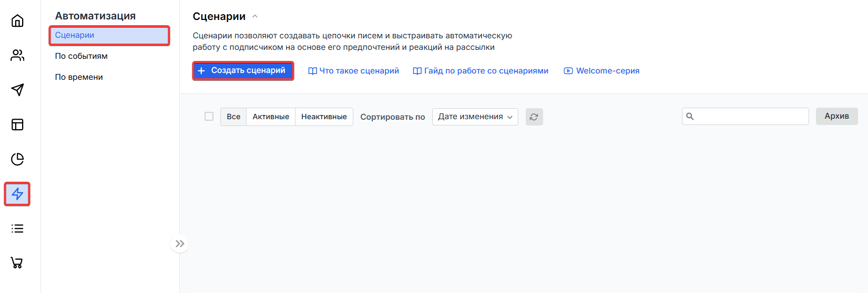Toggle the side panel with double-chevron
The image size is (868, 293).
(x=180, y=244)
